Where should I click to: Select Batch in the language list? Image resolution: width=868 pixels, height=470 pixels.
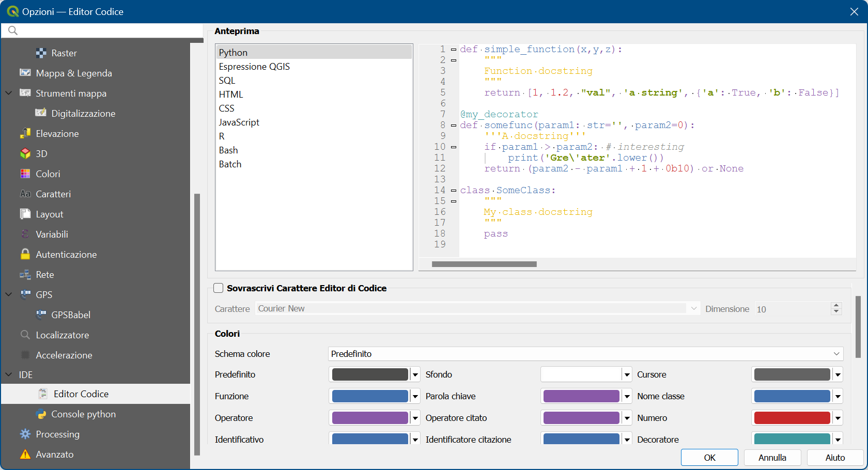(314, 164)
